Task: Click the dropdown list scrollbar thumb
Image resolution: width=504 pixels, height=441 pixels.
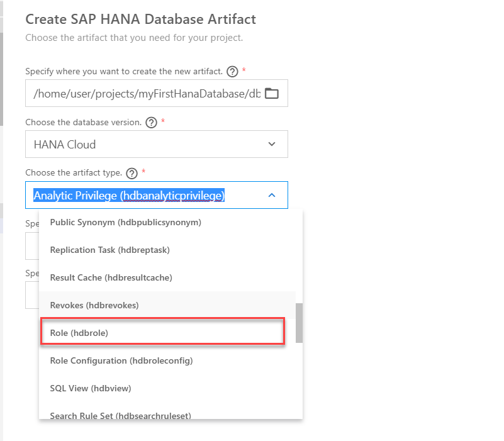Action: point(299,323)
